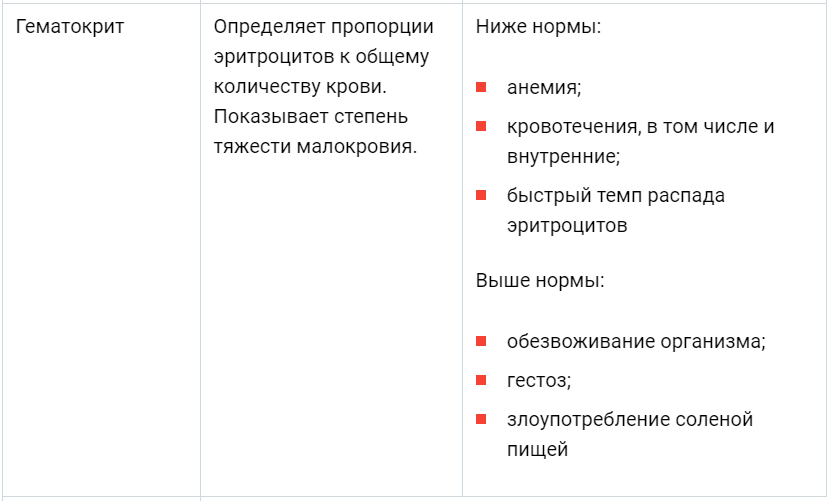Click the red bullet beside "кровотечения"
The height and width of the screenshot is (501, 831).
point(481,127)
